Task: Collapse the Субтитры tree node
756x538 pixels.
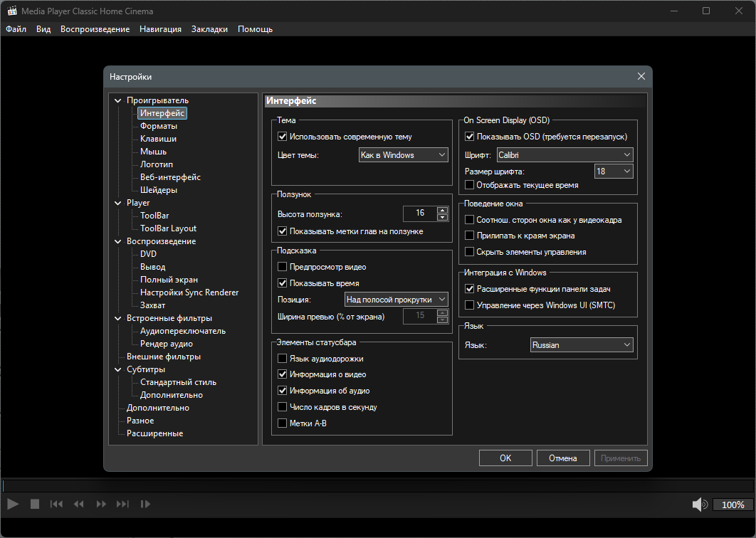Action: click(x=117, y=369)
